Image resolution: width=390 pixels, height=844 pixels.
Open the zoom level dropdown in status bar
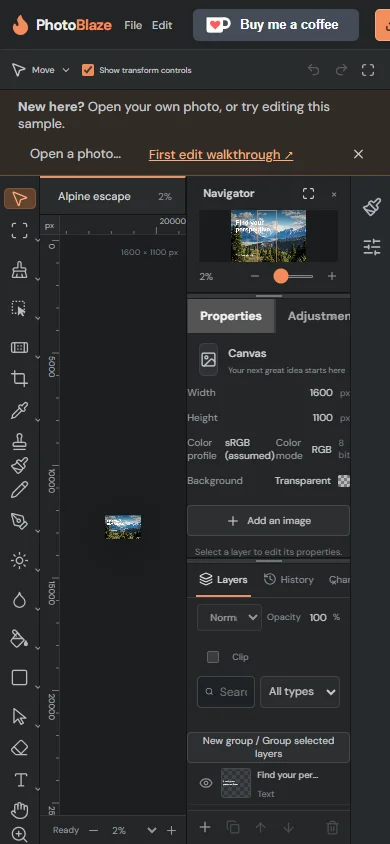click(152, 830)
